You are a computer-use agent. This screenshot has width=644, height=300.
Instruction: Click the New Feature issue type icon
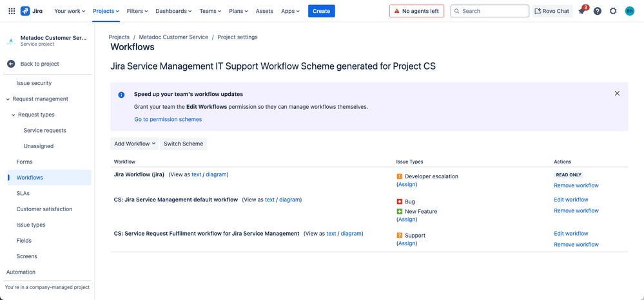(400, 211)
